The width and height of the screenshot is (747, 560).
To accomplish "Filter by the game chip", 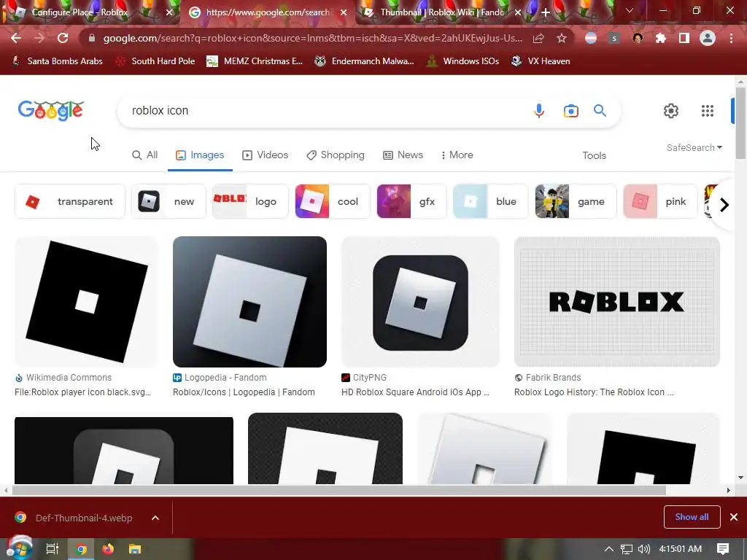I will pyautogui.click(x=576, y=201).
